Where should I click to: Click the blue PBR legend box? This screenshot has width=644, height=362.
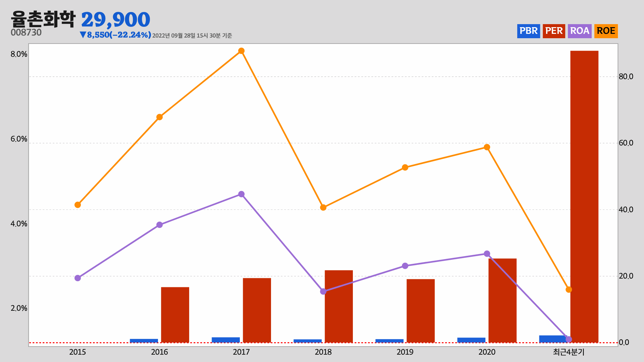[x=528, y=31]
